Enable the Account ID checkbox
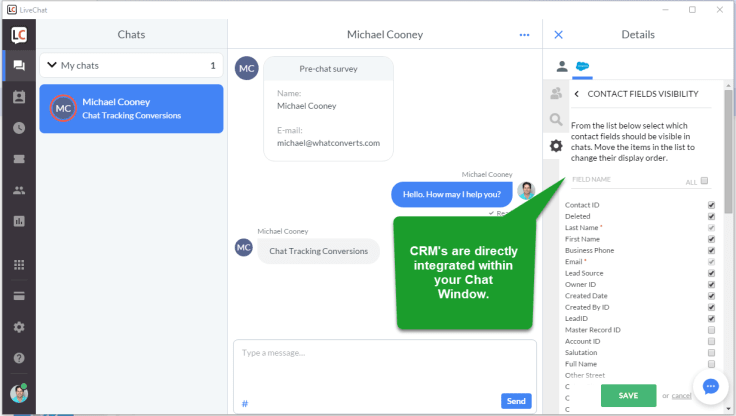 pos(711,341)
